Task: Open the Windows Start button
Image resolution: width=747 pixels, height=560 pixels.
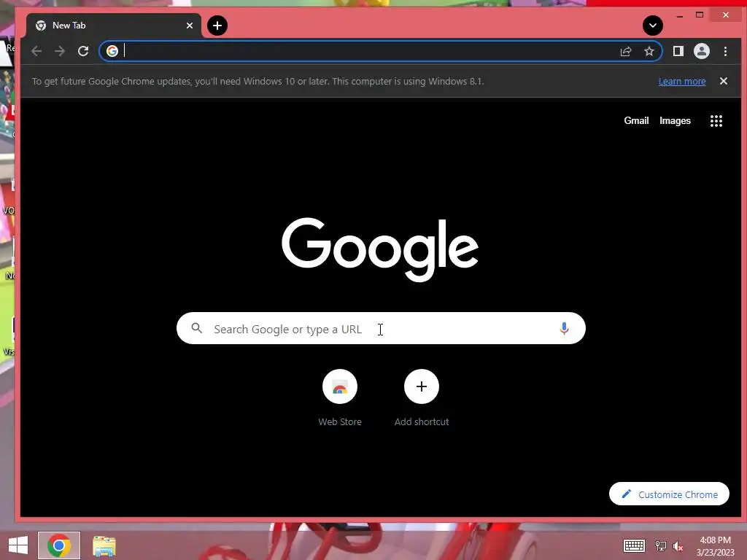Action: click(x=18, y=545)
